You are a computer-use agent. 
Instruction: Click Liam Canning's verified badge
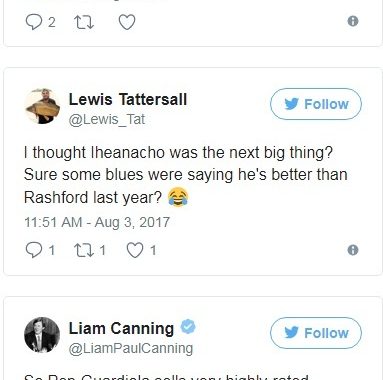pos(188,327)
